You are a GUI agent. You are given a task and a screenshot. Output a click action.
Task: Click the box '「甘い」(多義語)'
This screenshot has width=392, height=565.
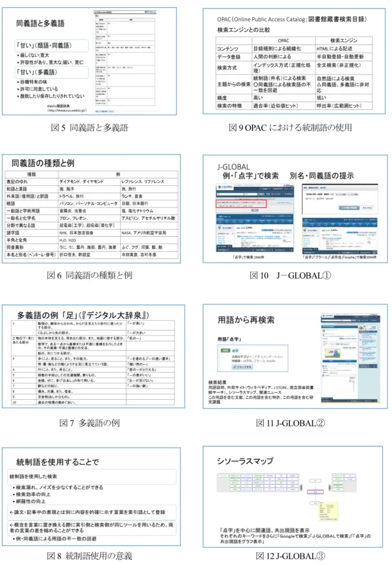(52, 72)
